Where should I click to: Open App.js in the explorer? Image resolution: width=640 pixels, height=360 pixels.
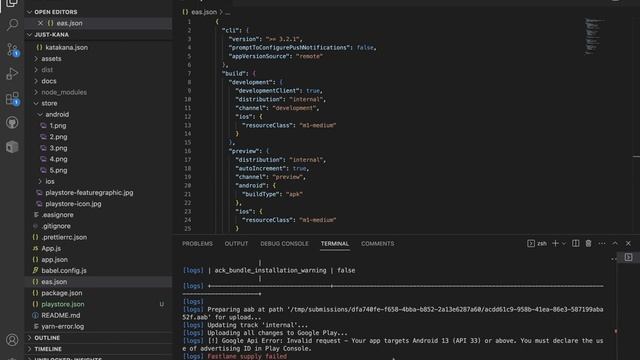point(51,248)
